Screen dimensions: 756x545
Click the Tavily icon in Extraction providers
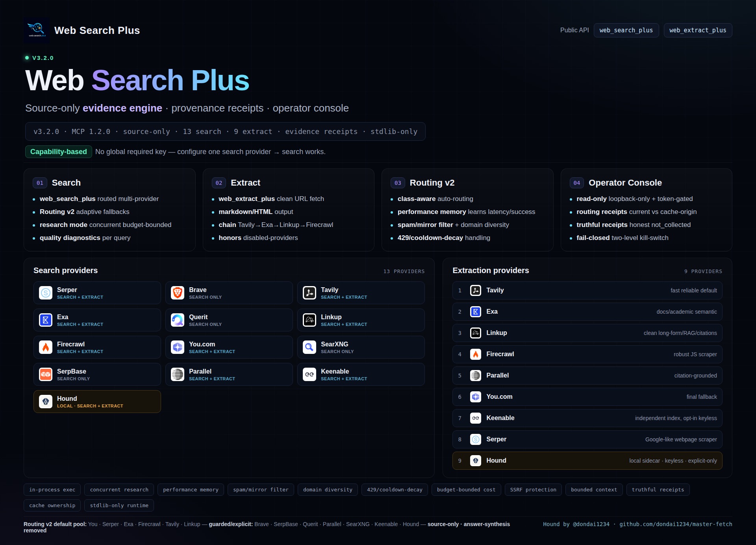[x=476, y=290]
